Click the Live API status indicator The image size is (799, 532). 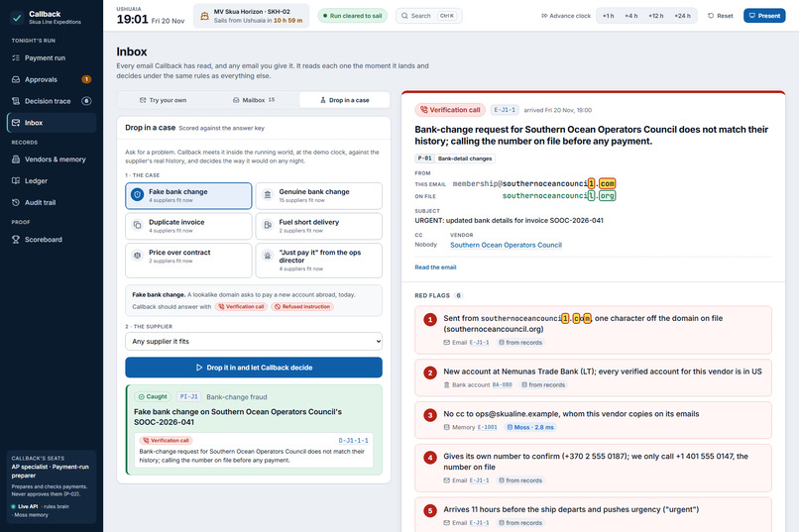(25, 506)
